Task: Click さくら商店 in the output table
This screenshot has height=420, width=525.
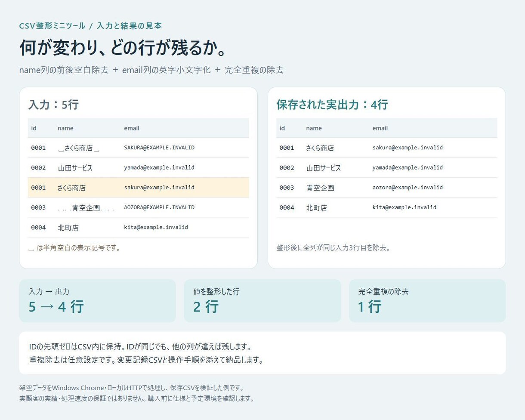Action: (320, 148)
